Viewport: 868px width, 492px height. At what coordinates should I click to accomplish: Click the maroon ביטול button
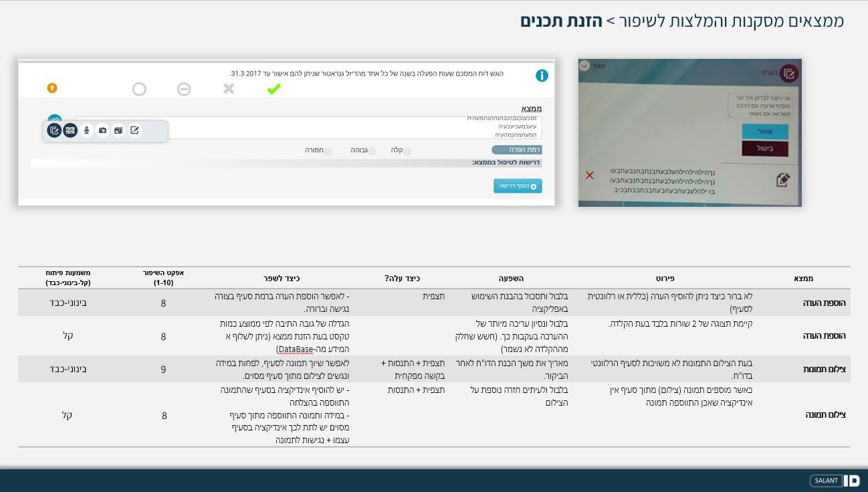(765, 149)
